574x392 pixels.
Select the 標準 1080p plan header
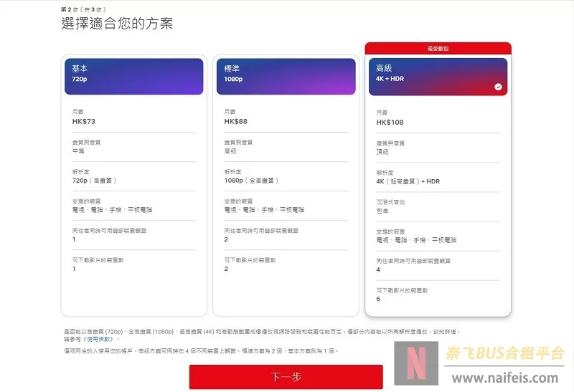pos(286,77)
